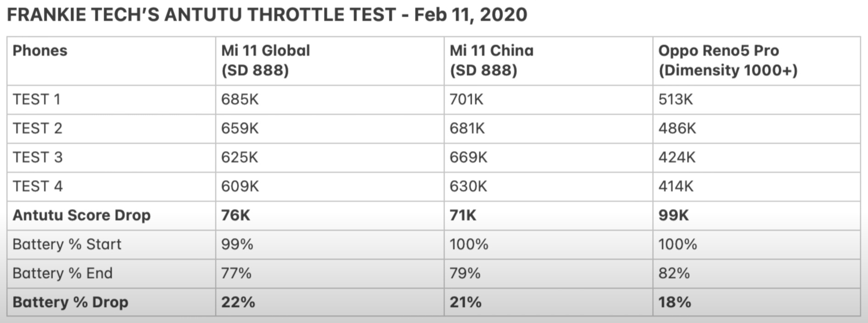Select the 609K cell in TEST 4
Image resolution: width=868 pixels, height=323 pixels.
(x=240, y=186)
